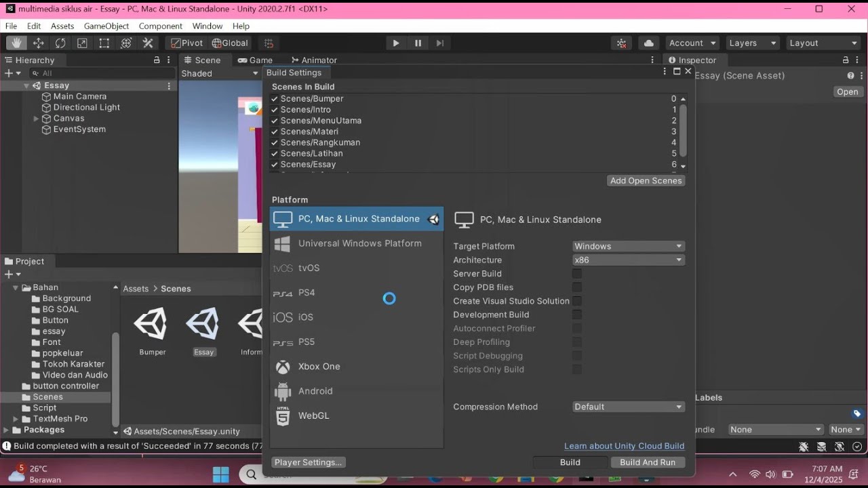Select the Move tool
The width and height of the screenshot is (868, 488).
tap(38, 43)
